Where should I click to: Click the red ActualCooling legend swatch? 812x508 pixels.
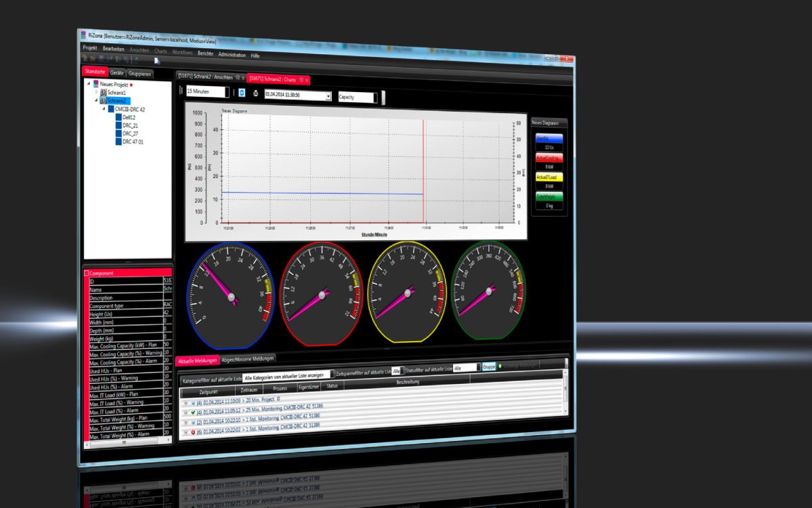coord(549,157)
